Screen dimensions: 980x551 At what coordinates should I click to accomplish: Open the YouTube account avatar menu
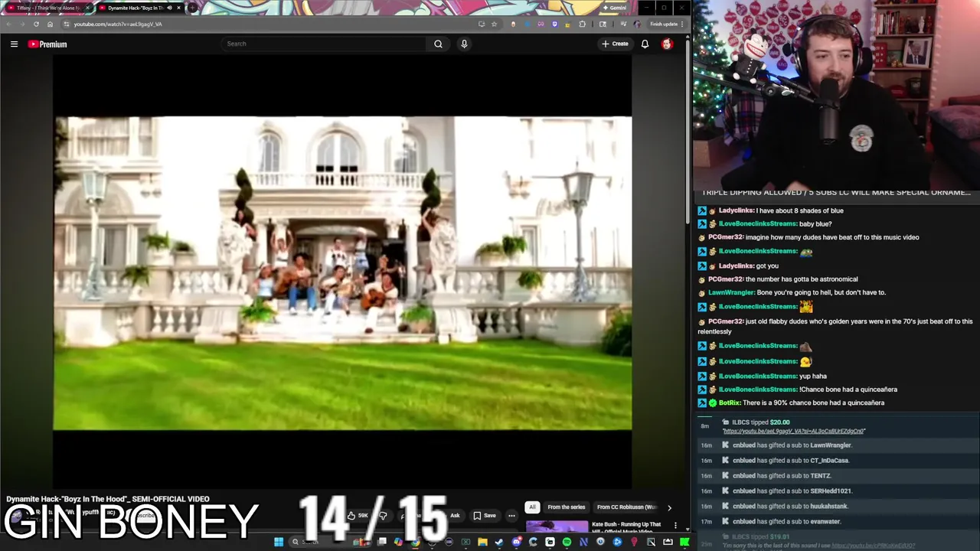pos(667,44)
